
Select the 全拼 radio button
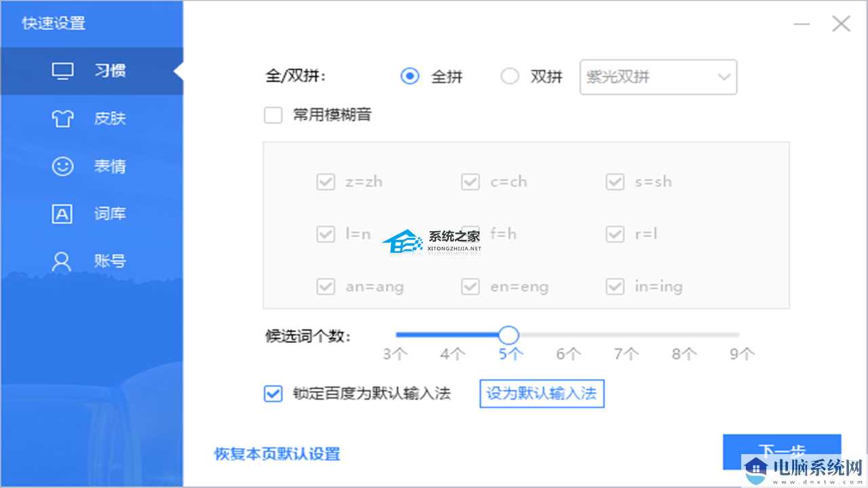pos(410,77)
